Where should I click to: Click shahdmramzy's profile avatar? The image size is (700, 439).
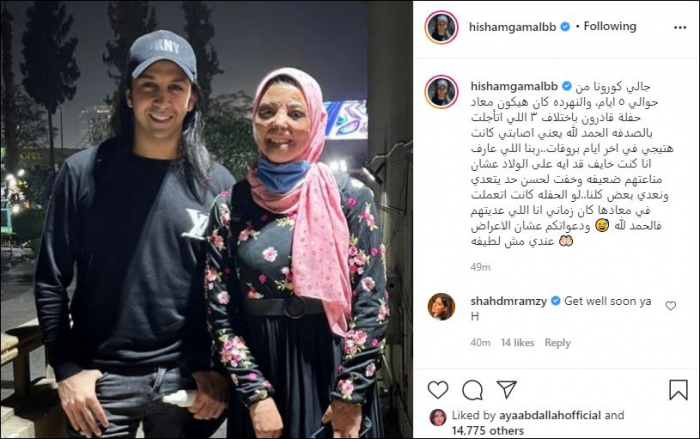pyautogui.click(x=441, y=307)
